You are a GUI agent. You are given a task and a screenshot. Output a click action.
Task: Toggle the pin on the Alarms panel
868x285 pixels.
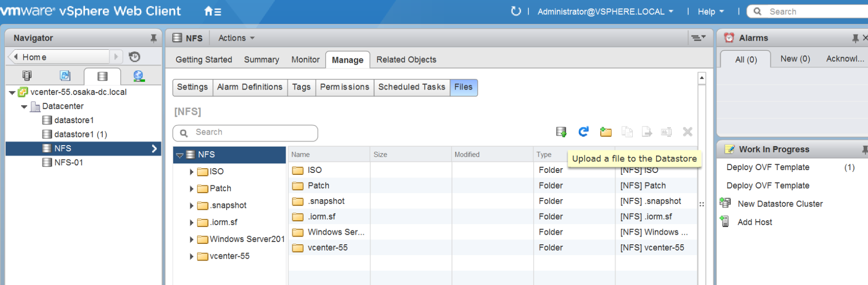click(855, 38)
